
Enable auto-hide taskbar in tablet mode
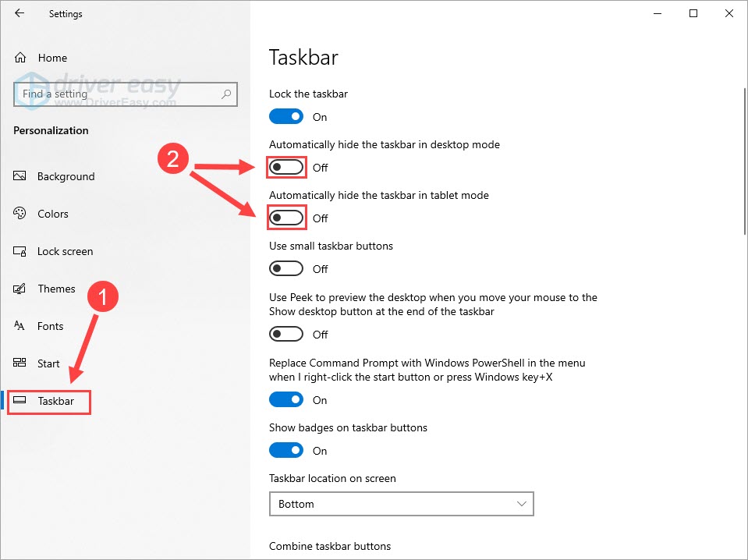(x=286, y=218)
